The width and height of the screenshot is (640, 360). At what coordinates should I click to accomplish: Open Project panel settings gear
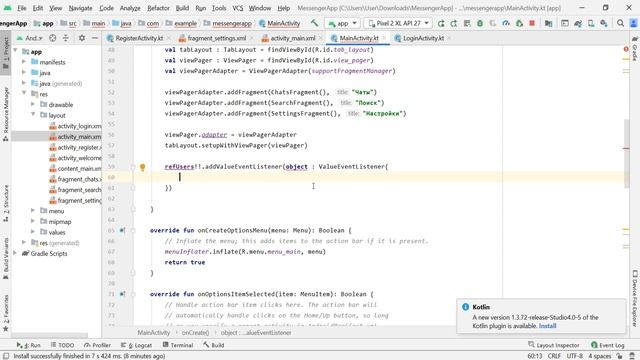82,38
